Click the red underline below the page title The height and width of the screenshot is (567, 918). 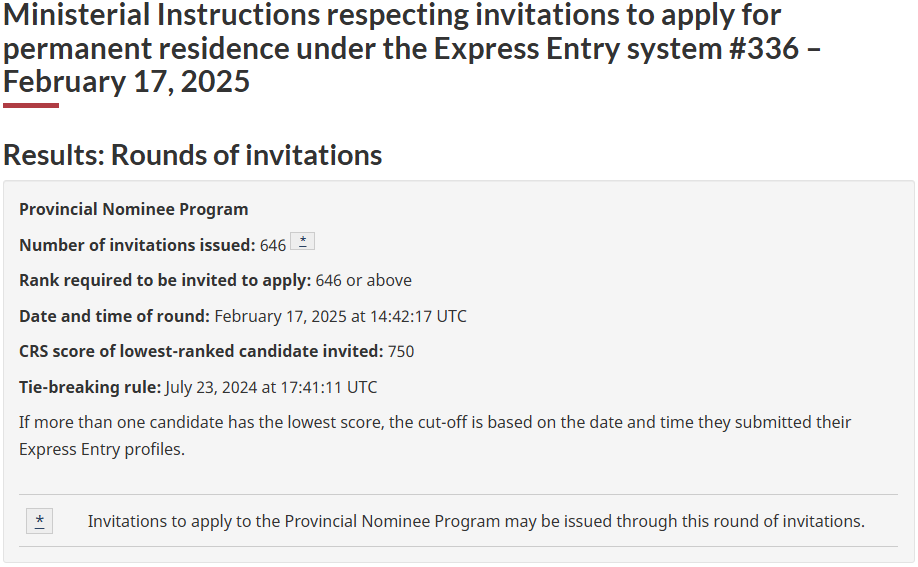click(31, 105)
